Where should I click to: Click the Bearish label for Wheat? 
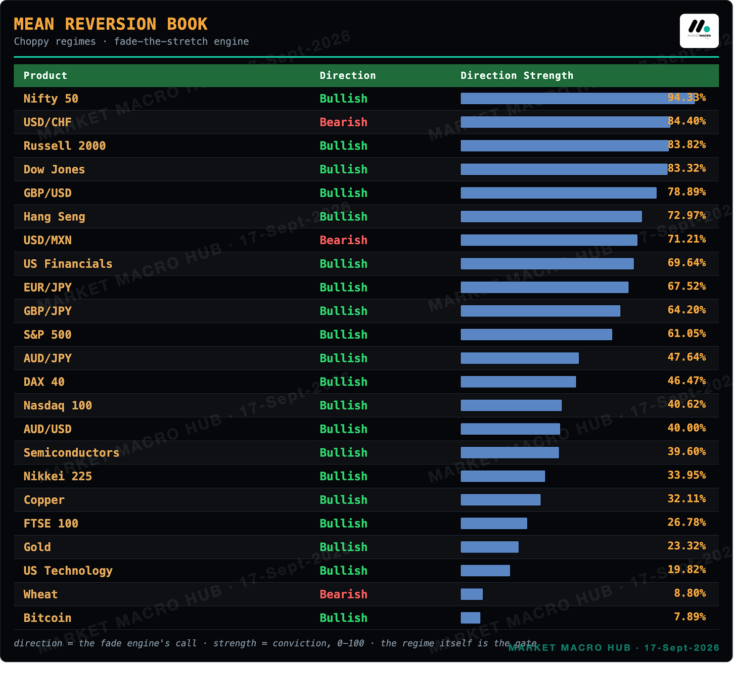coord(344,594)
